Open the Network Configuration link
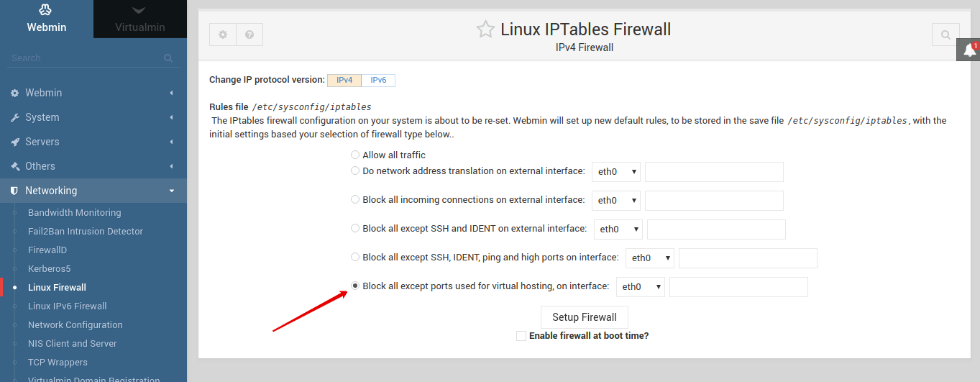This screenshot has height=382, width=980. (75, 325)
